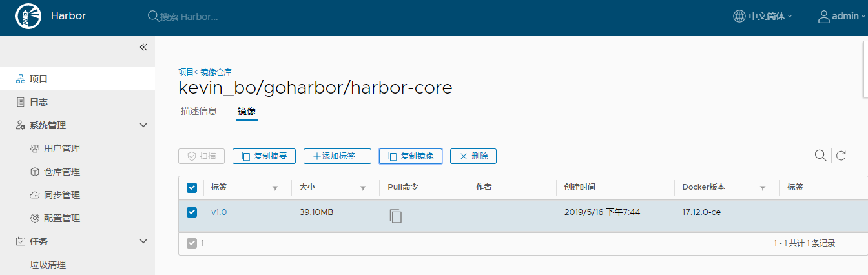Image resolution: width=868 pixels, height=275 pixels.
Task: Open 日志 in the sidebar
Action: (x=39, y=102)
